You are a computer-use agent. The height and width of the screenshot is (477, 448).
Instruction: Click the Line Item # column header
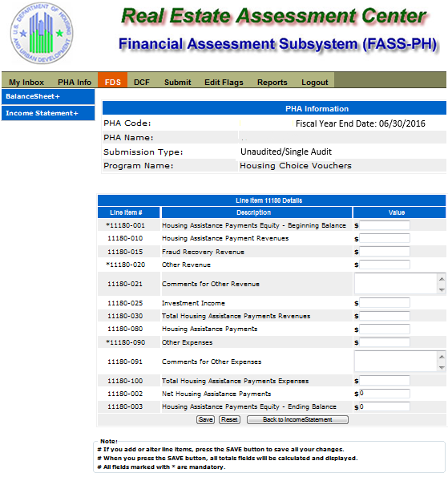(129, 212)
